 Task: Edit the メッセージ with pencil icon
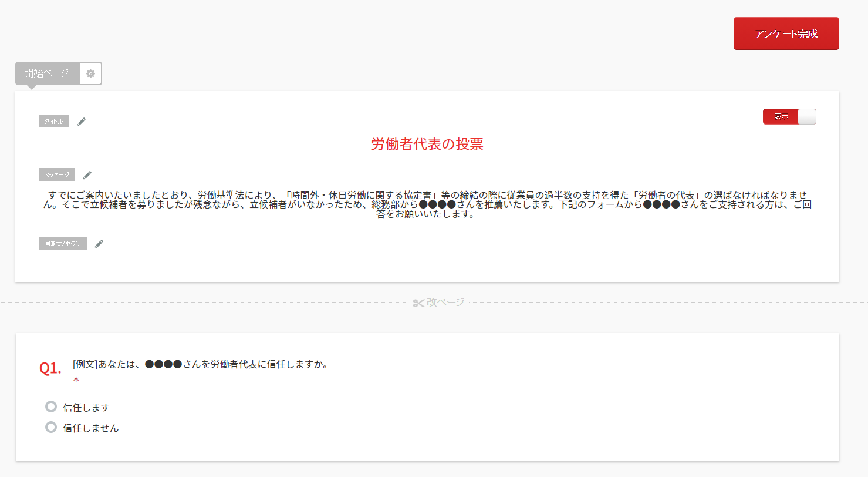pos(87,175)
